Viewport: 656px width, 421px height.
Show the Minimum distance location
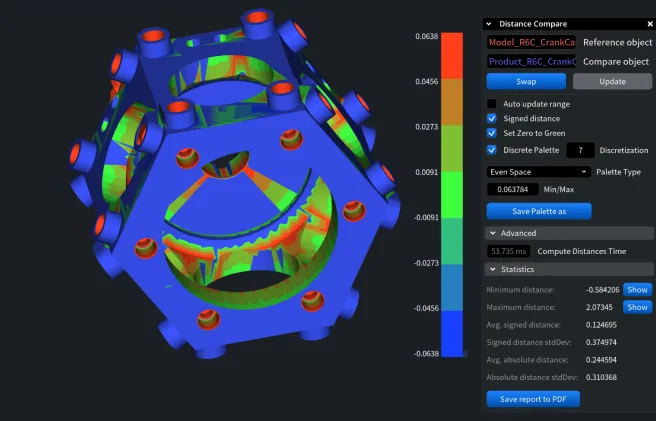click(x=637, y=290)
